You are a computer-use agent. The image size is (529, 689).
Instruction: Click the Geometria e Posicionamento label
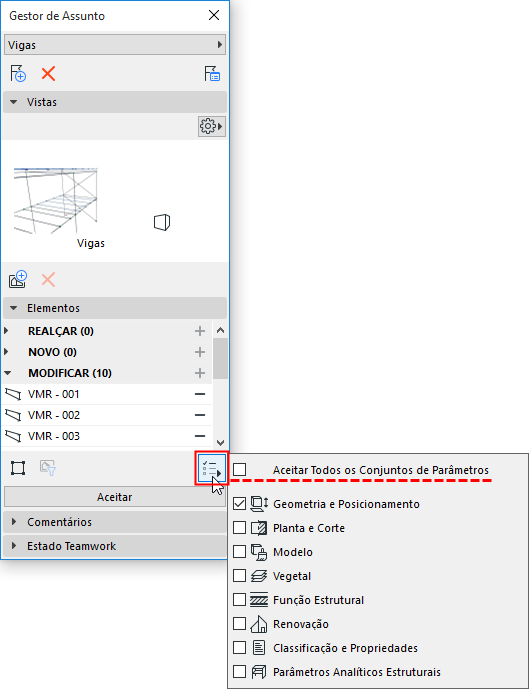[x=346, y=504]
